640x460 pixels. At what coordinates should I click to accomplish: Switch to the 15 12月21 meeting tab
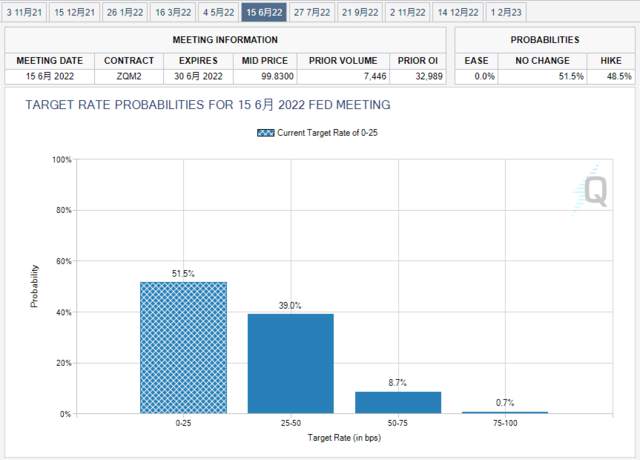tap(74, 12)
